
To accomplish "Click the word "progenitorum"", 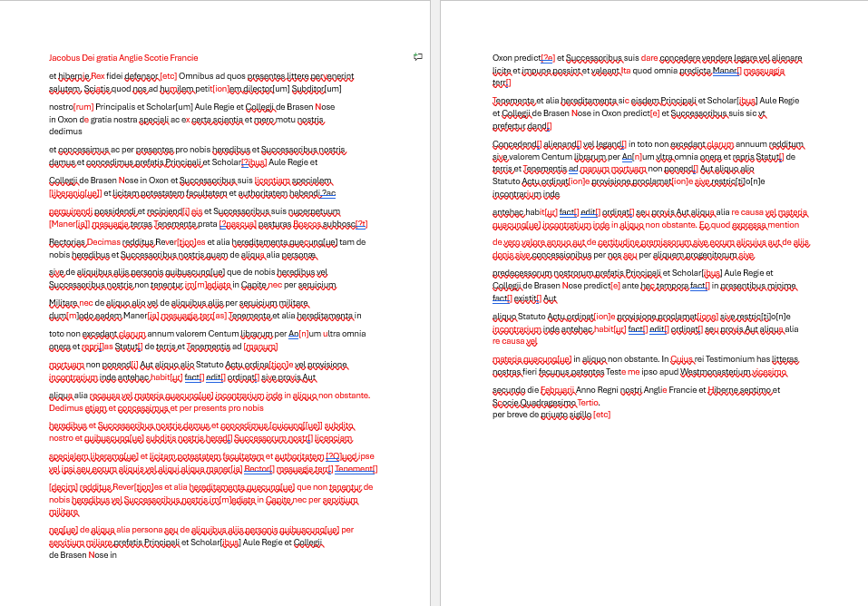I will [x=709, y=255].
